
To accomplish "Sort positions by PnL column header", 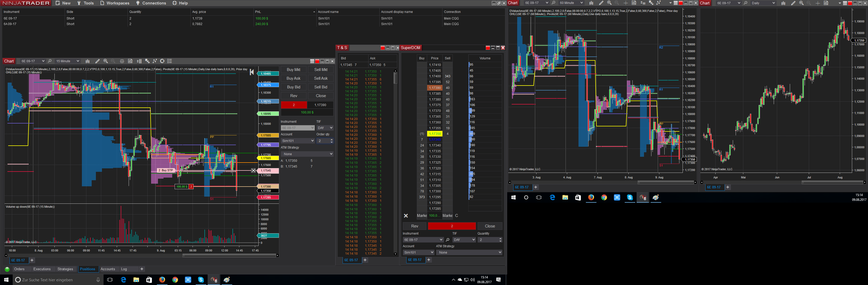I will 285,12.
